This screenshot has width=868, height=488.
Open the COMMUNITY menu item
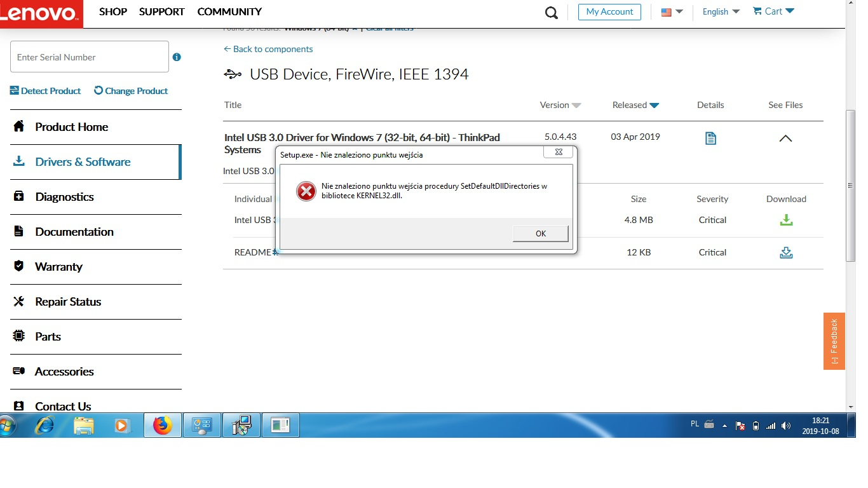click(x=229, y=11)
